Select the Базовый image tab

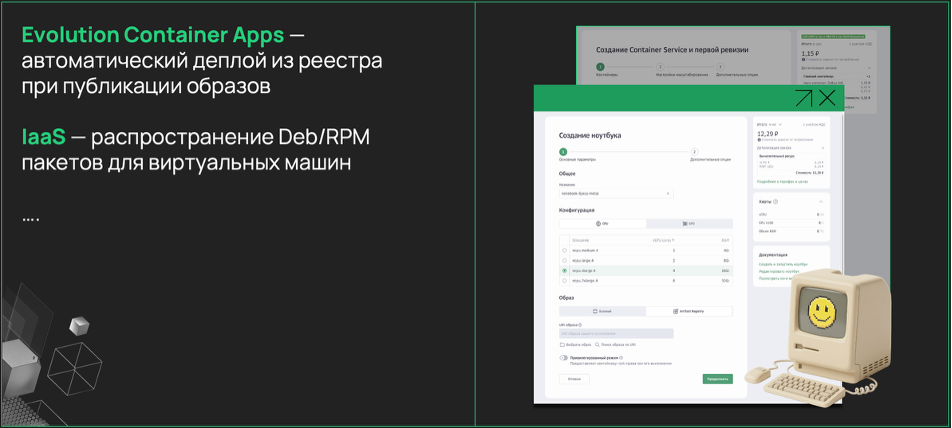tap(602, 311)
